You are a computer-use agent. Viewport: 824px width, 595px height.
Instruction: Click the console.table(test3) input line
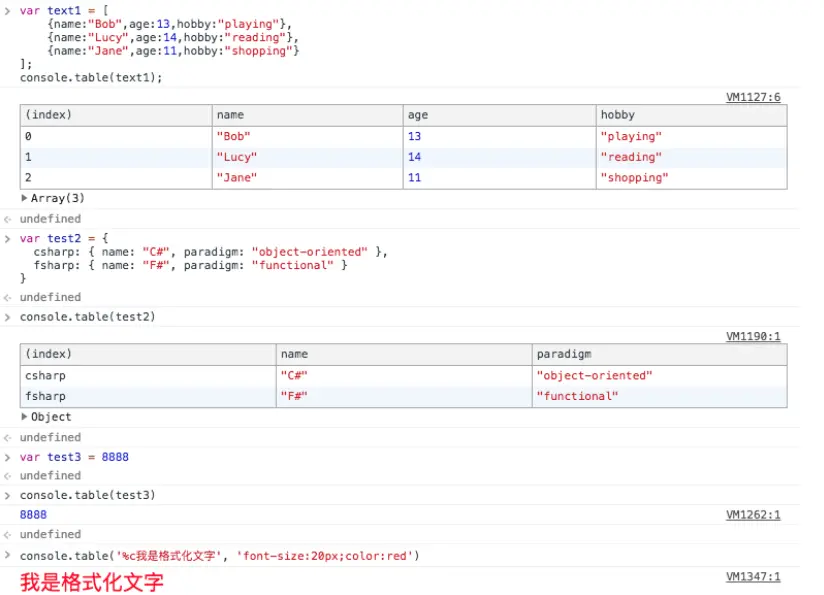coord(88,495)
